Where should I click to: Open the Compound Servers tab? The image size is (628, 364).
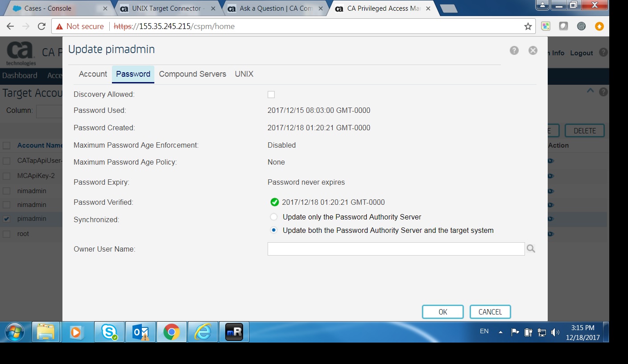click(193, 74)
